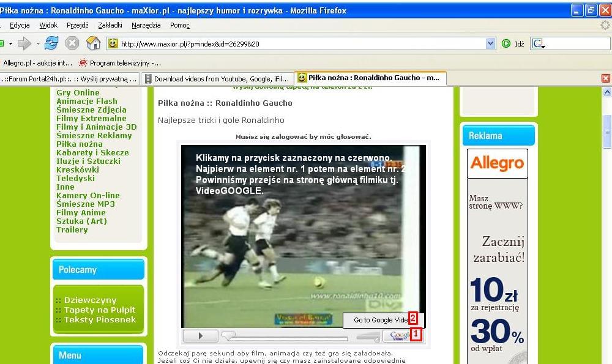Image resolution: width=612 pixels, height=364 pixels.
Task: Go to Śmieszne Zdjęcia section
Action: [x=91, y=110]
